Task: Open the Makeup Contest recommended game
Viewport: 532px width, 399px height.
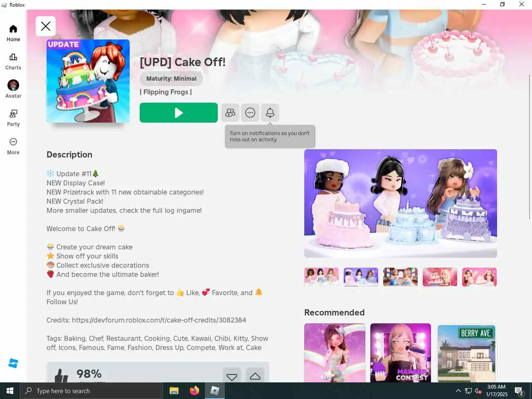Action: point(401,353)
